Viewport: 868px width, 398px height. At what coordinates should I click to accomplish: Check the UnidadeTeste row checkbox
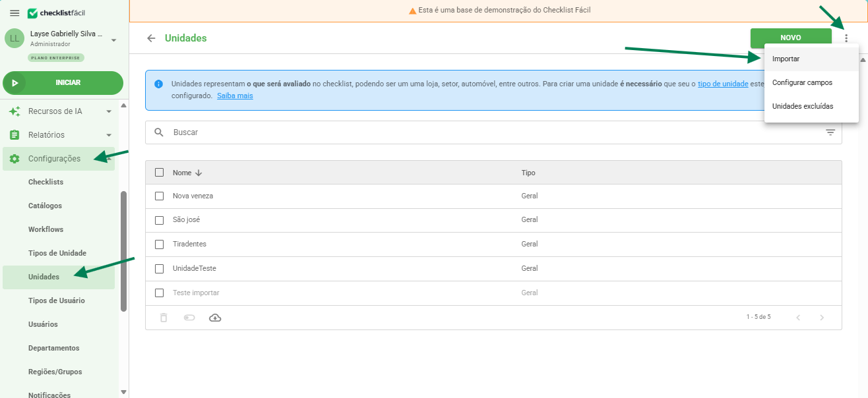click(159, 268)
